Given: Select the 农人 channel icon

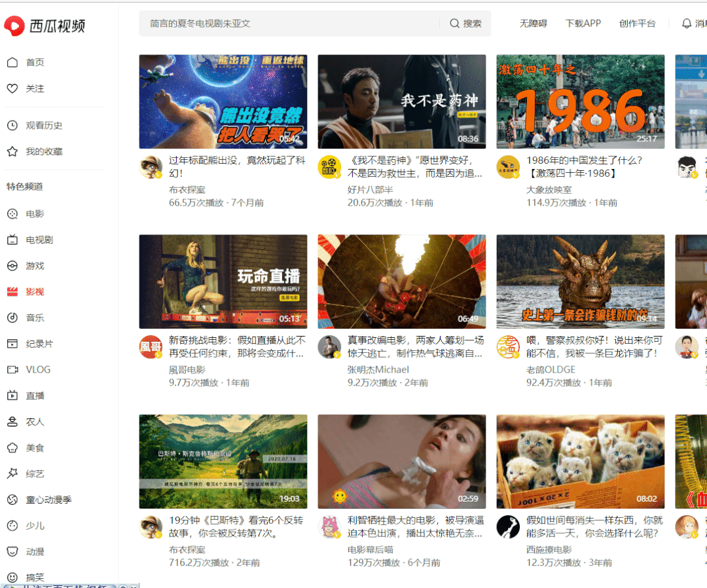Looking at the screenshot, I should click(x=12, y=422).
